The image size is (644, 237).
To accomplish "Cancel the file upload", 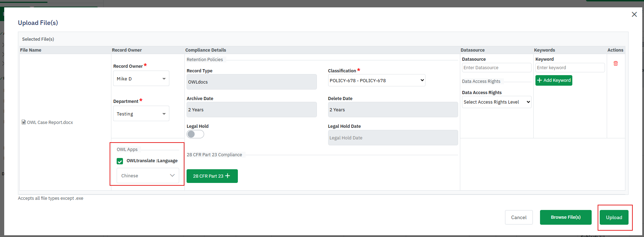I will coord(519,217).
